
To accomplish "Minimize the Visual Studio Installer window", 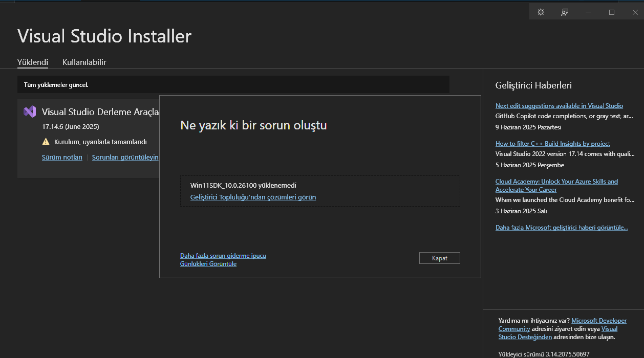I will tap(588, 12).
